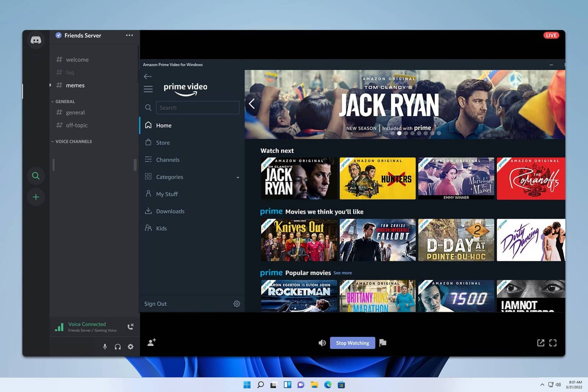Invite friends to stream icon
The image size is (588, 392).
pos(152,342)
